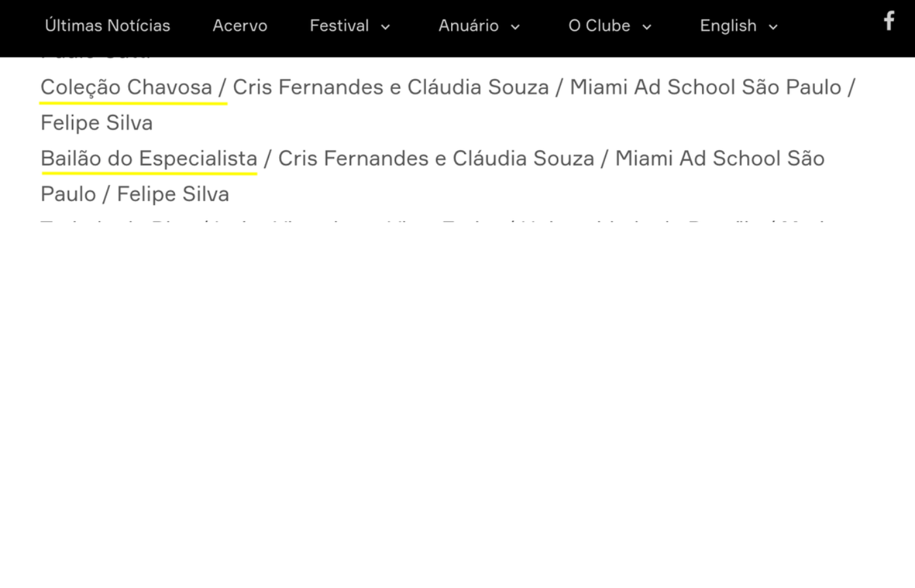Open the Bailão do Especialista link
Screen dimensions: 915x588
[x=149, y=158]
